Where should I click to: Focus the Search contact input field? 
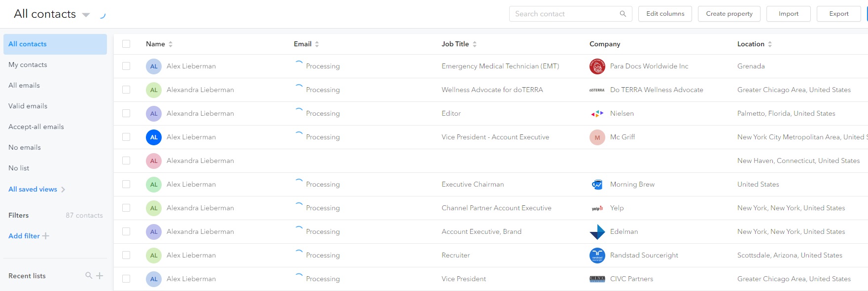(571, 14)
